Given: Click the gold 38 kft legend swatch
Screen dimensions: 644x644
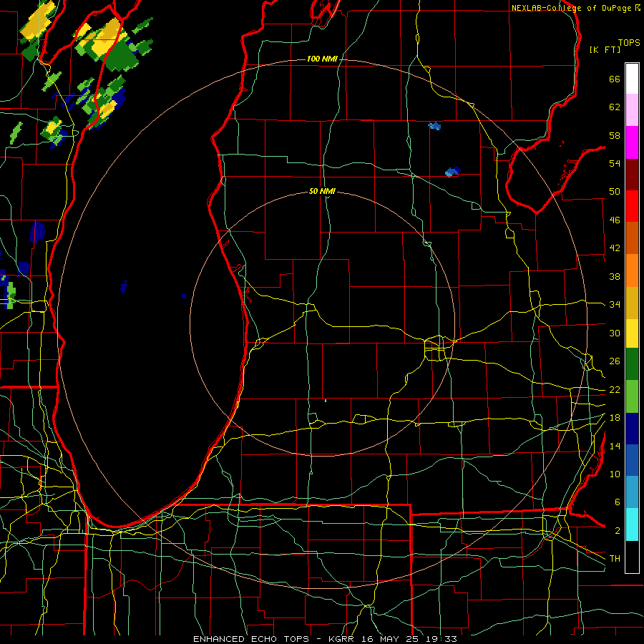Looking at the screenshot, I should tap(632, 303).
